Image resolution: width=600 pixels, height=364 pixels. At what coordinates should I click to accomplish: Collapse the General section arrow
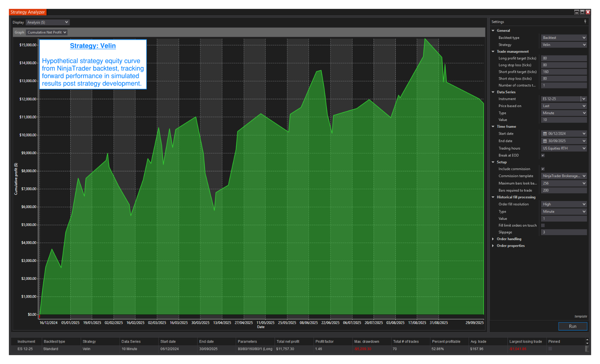tap(493, 31)
